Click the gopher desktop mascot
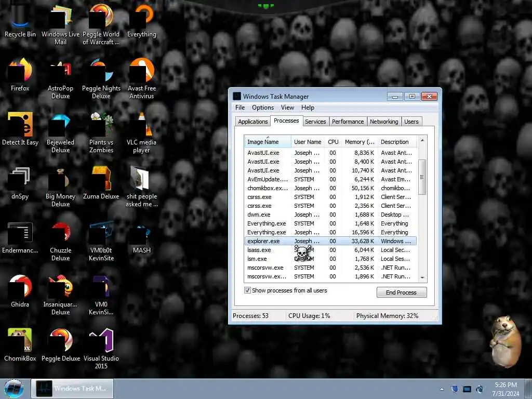The image size is (532, 399). point(506,341)
